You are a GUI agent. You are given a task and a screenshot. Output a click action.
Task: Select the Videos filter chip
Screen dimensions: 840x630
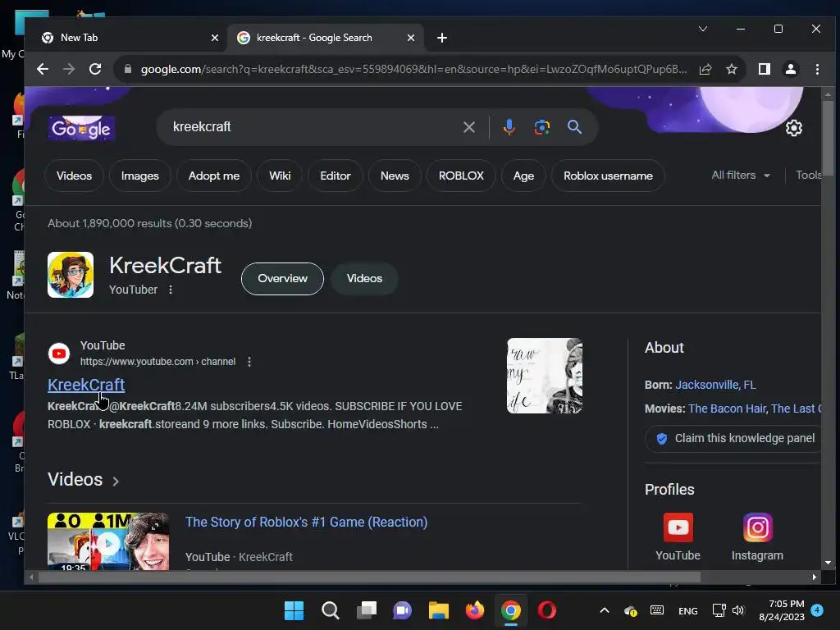74,176
